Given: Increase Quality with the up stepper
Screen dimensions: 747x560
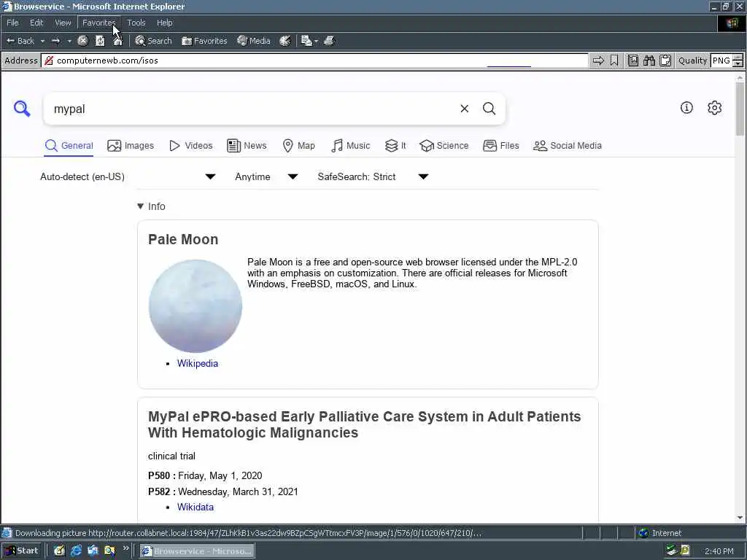Looking at the screenshot, I should point(738,57).
